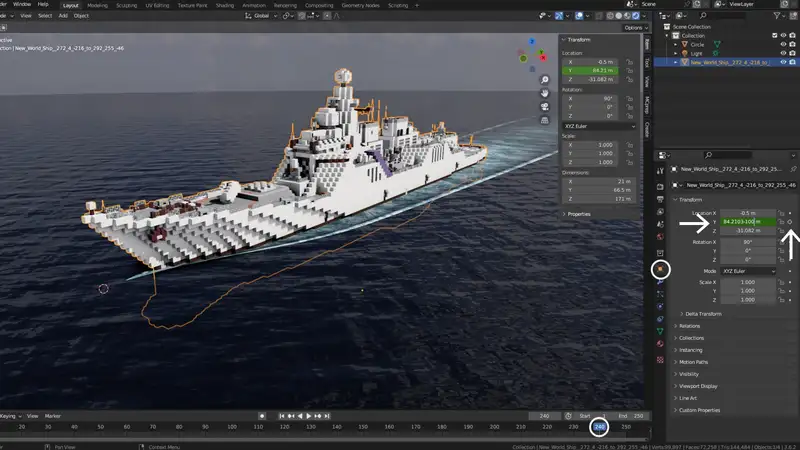Toggle visibility eye for Light object
The height and width of the screenshot is (450, 800).
[783, 53]
